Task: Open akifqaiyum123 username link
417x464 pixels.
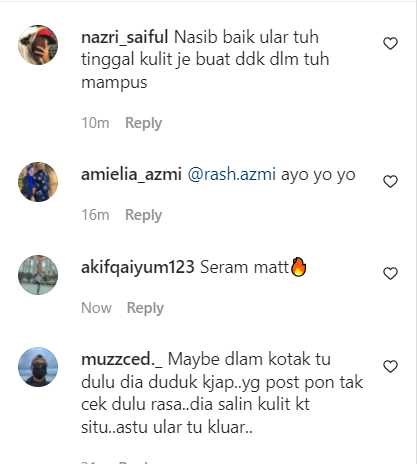Action: [x=138, y=268]
